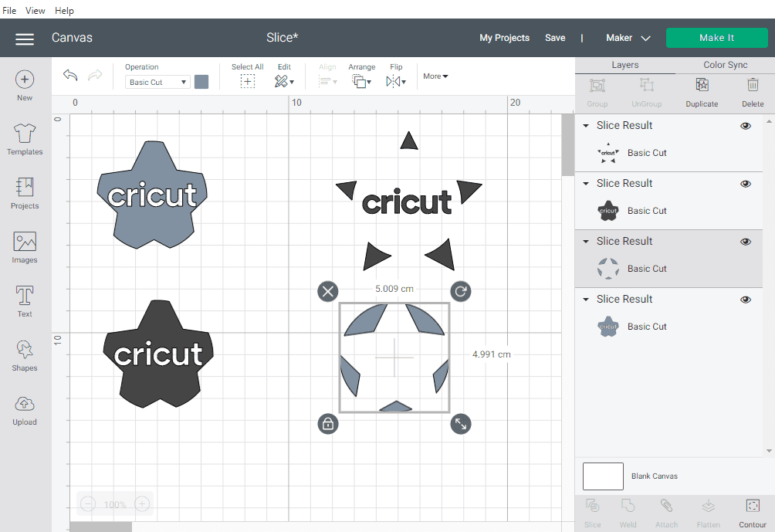Toggle the aspect ratio lock on selection

pos(328,424)
